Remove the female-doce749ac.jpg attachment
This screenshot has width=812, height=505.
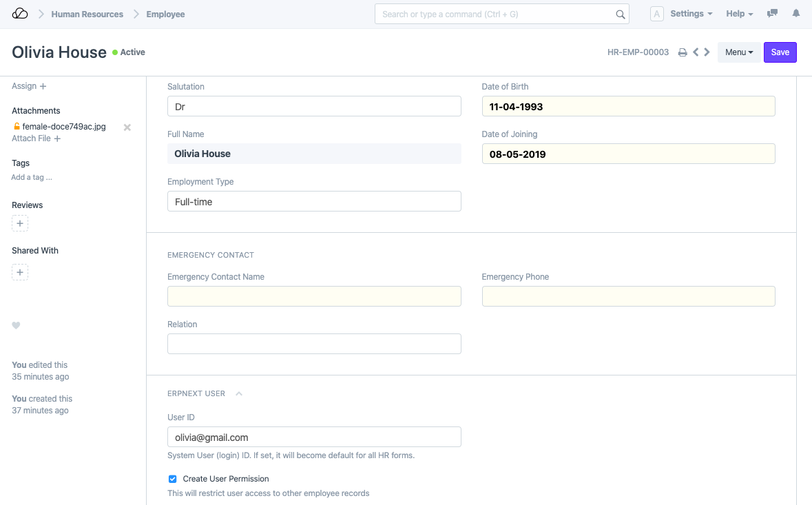coord(127,127)
